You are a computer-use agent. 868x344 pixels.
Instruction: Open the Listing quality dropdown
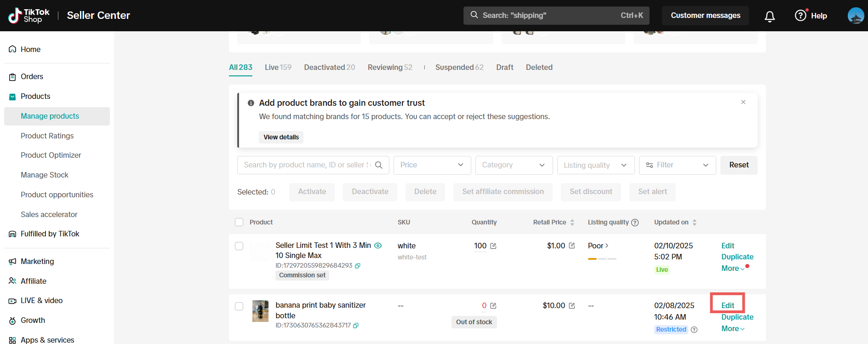[x=595, y=165]
